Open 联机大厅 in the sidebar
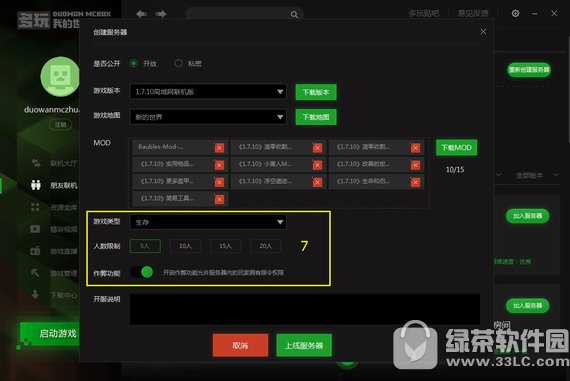The height and width of the screenshot is (381, 570). coord(55,163)
